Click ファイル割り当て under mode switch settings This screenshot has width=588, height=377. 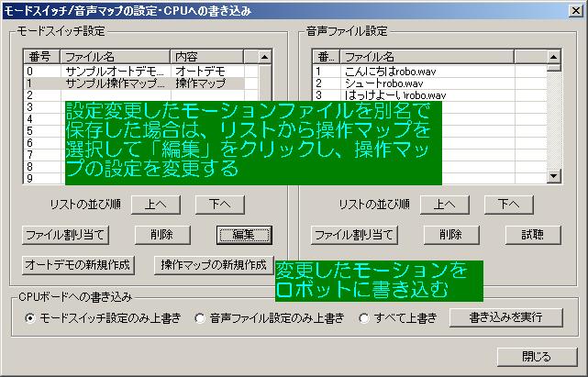click(65, 235)
